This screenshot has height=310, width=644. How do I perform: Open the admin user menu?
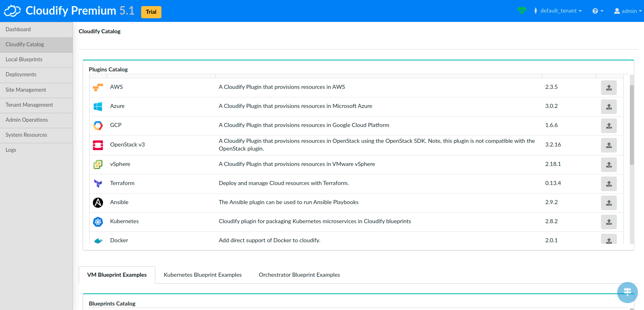click(x=628, y=11)
